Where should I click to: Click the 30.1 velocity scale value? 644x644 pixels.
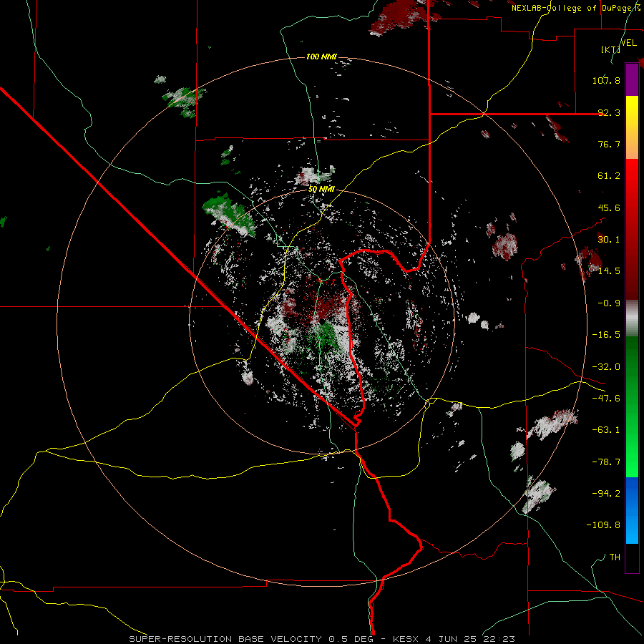(609, 240)
